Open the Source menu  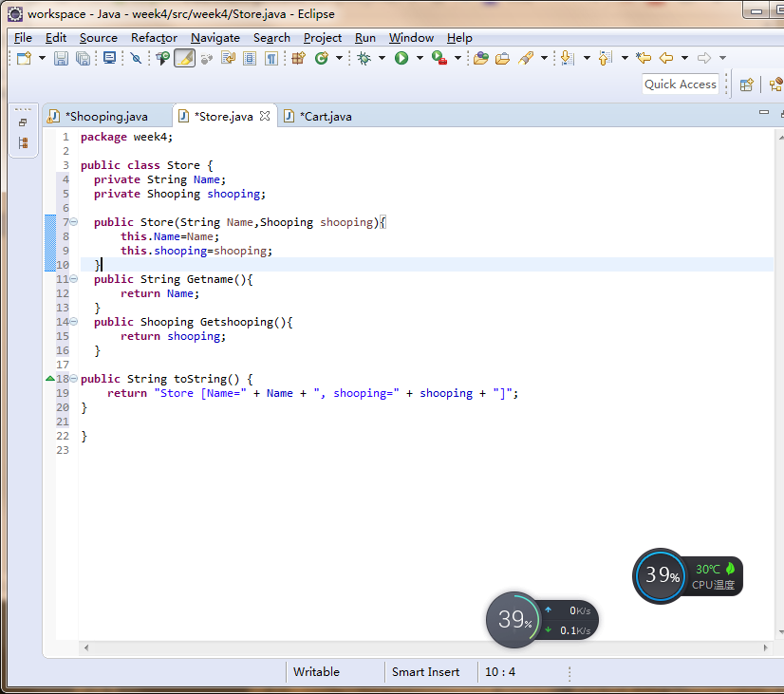click(x=99, y=38)
